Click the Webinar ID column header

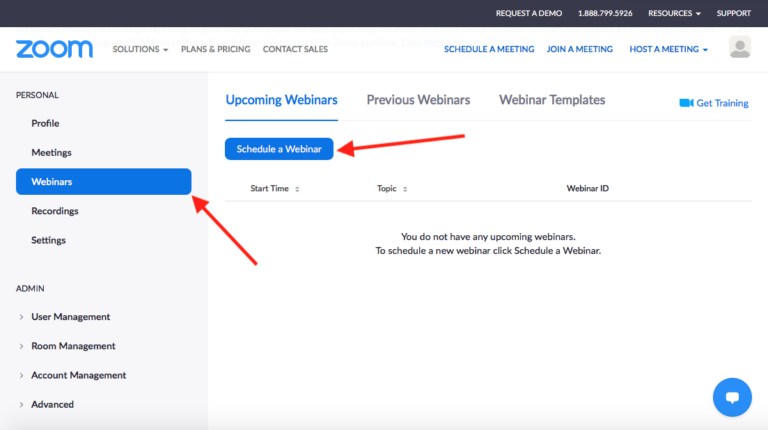pos(587,189)
